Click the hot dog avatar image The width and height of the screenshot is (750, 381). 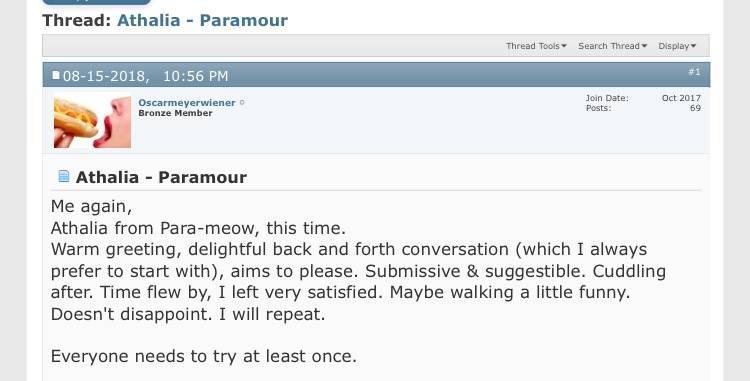pos(92,122)
